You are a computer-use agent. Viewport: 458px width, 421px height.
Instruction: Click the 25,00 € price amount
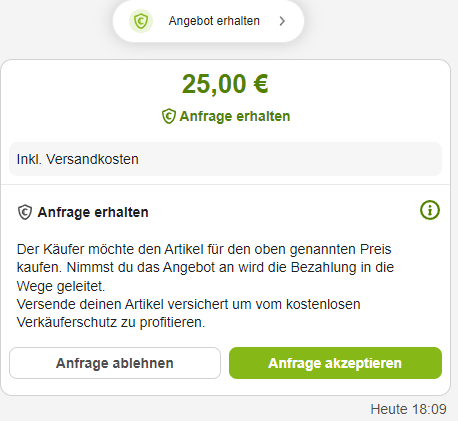click(x=225, y=84)
